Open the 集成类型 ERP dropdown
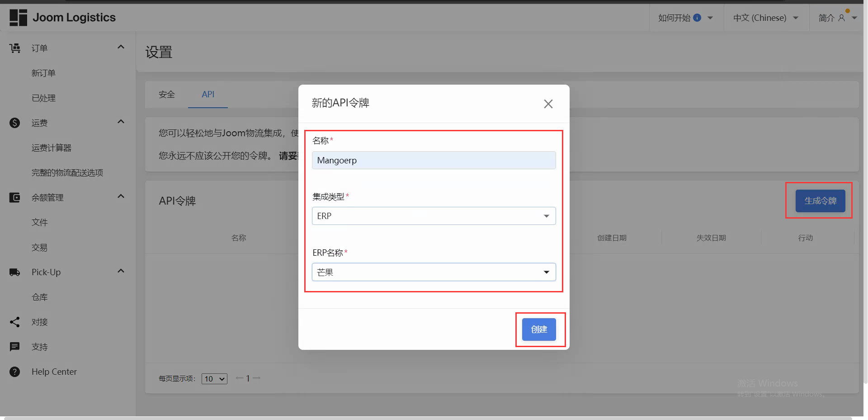 pos(434,216)
